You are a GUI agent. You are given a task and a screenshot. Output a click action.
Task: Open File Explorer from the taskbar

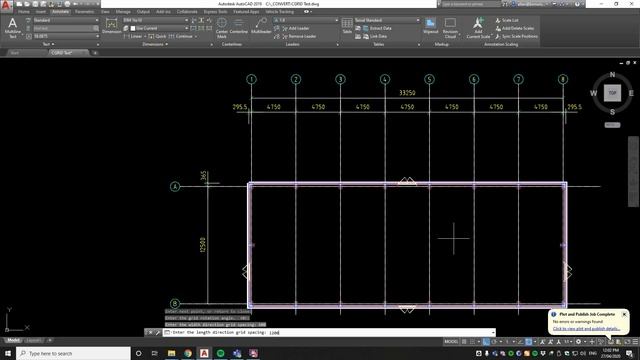171,353
